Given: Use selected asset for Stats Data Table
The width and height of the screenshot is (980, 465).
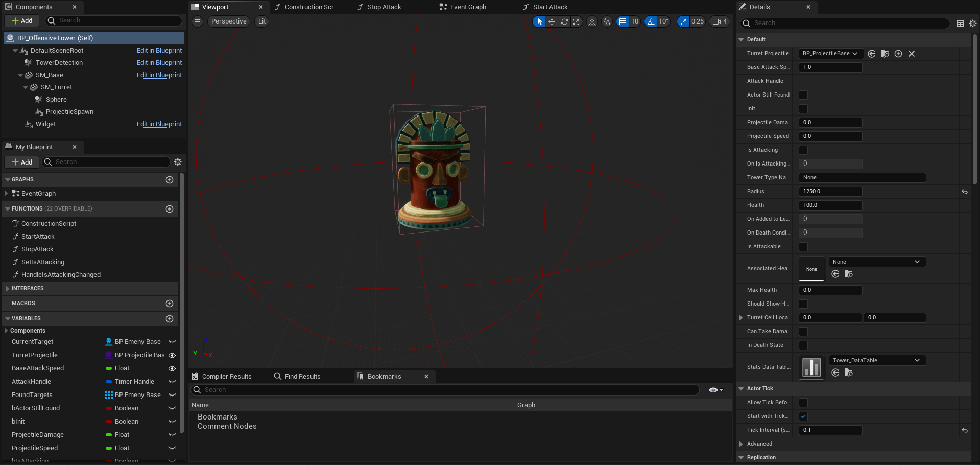Looking at the screenshot, I should (x=835, y=373).
